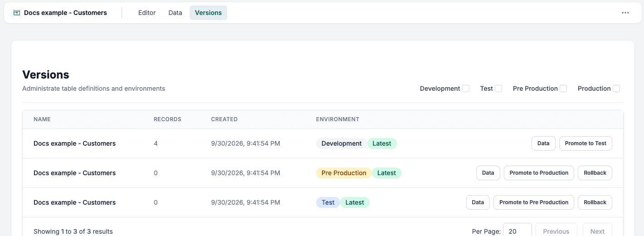Open Data for the Test version row
The height and width of the screenshot is (236, 644).
(x=478, y=202)
